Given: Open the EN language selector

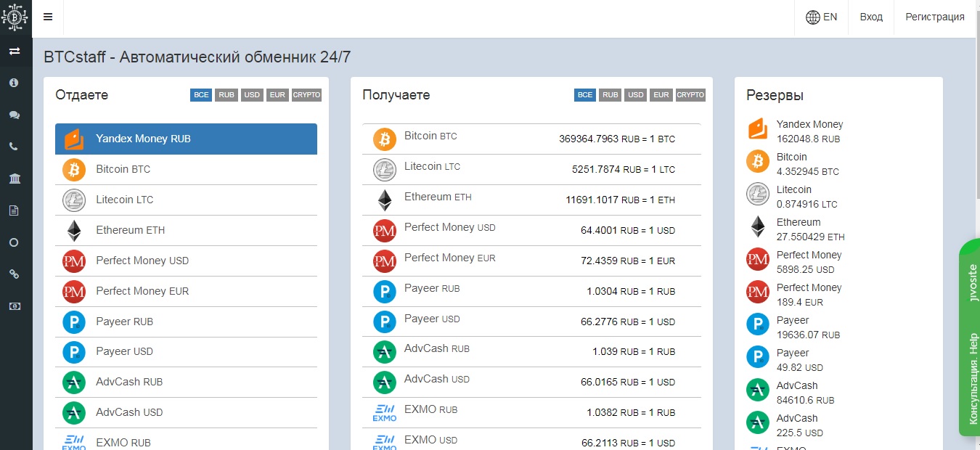Looking at the screenshot, I should [x=822, y=17].
